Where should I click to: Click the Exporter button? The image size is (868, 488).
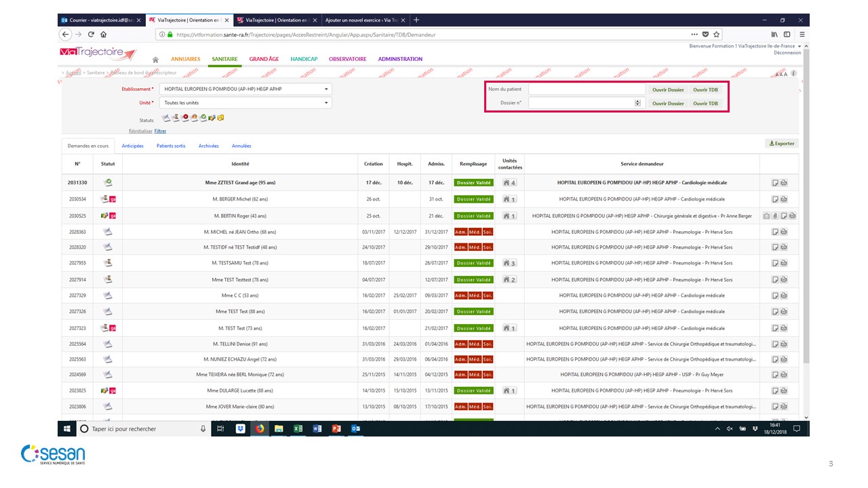pyautogui.click(x=781, y=144)
